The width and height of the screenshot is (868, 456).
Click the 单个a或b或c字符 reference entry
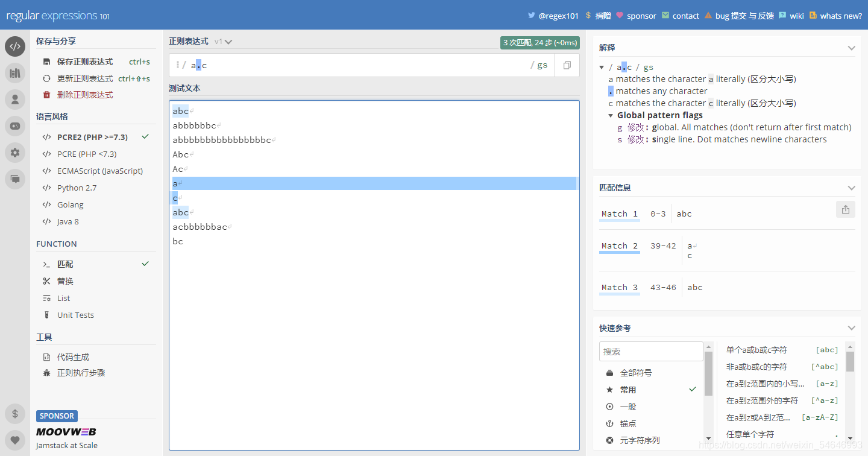click(x=782, y=350)
